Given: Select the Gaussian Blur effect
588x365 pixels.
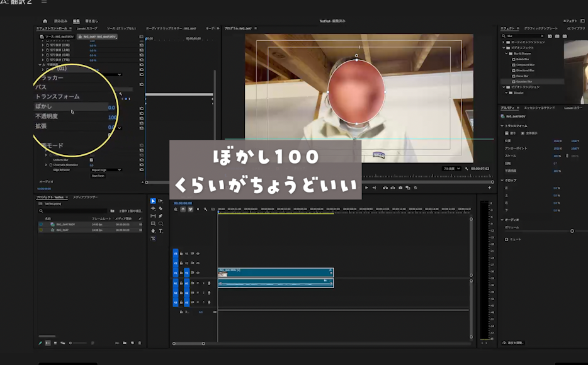Looking at the screenshot, I should [x=525, y=82].
